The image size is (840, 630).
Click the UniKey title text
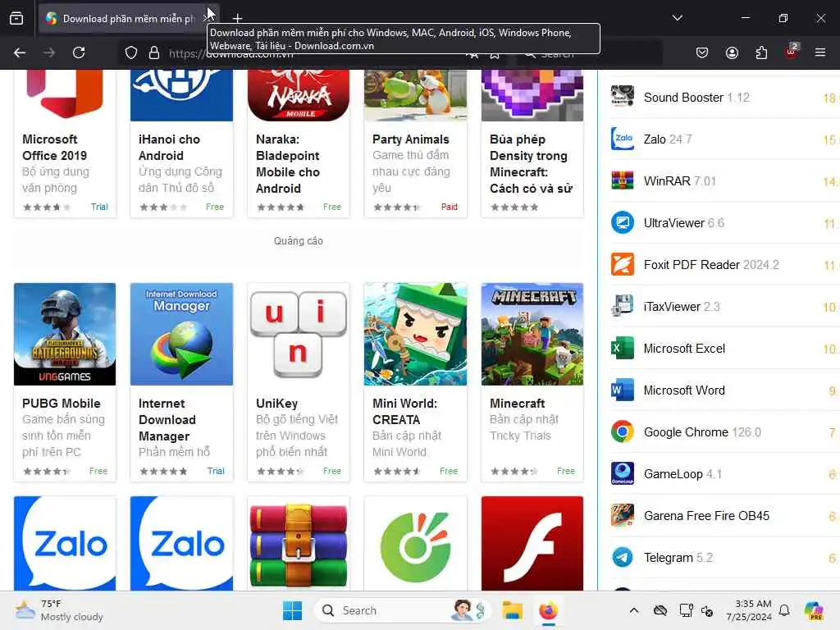tap(276, 404)
